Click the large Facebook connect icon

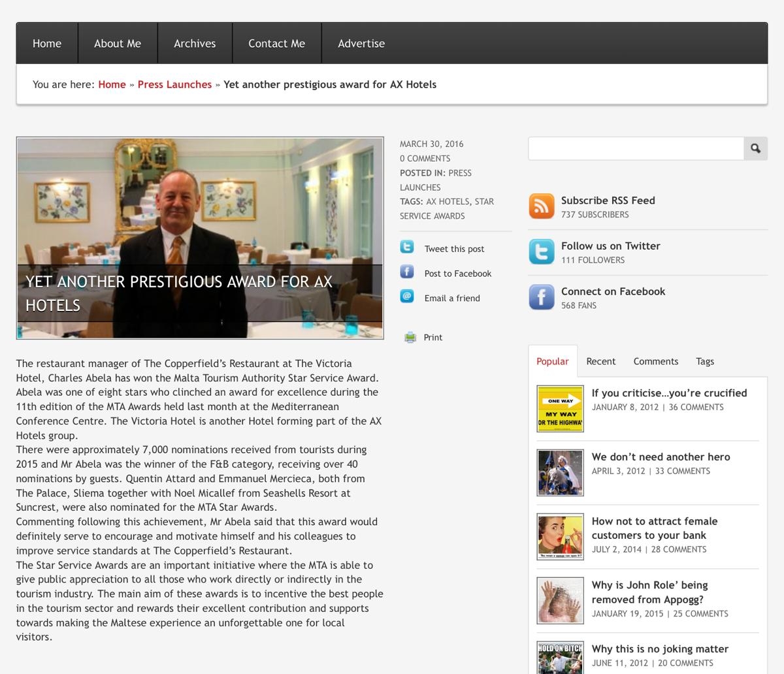pos(542,298)
